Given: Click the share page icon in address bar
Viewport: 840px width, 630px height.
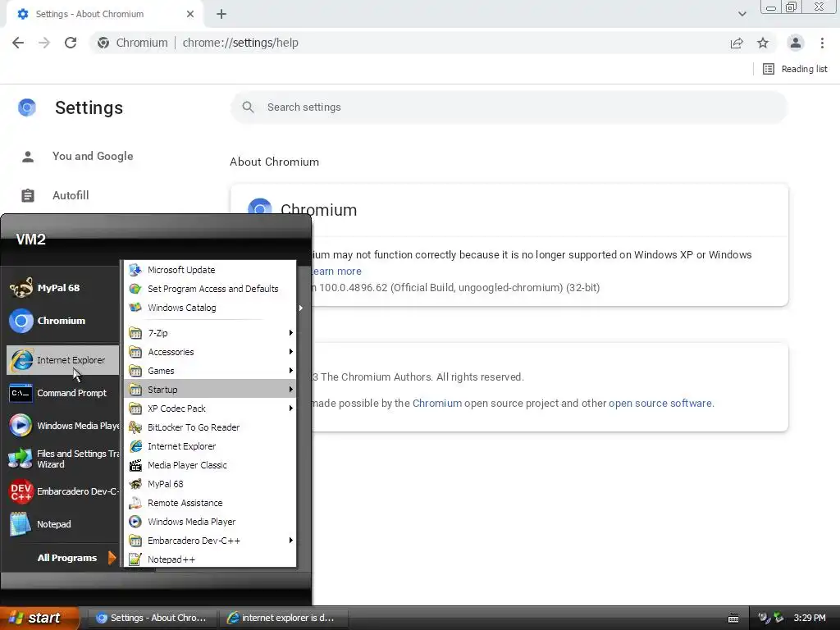Looking at the screenshot, I should click(737, 43).
